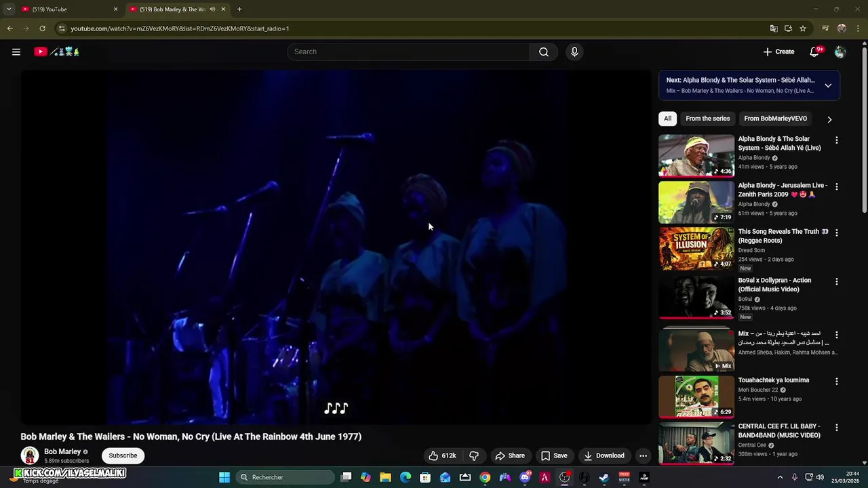Bookmark this page with the star
The width and height of the screenshot is (868, 488).
(x=803, y=28)
